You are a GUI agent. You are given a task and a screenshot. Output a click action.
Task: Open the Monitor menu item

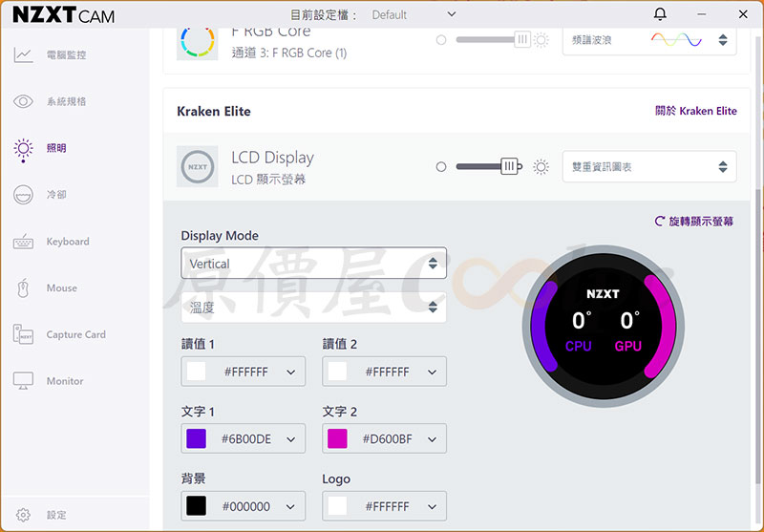pos(65,381)
